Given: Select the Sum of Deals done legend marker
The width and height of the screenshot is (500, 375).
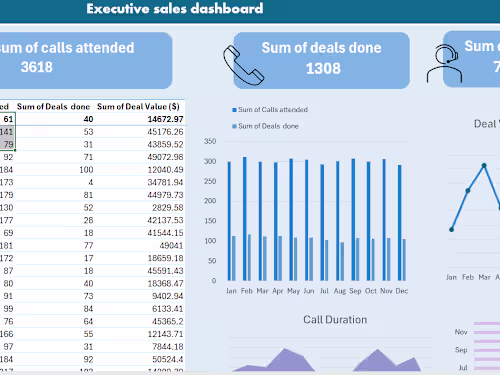Looking at the screenshot, I should (234, 126).
